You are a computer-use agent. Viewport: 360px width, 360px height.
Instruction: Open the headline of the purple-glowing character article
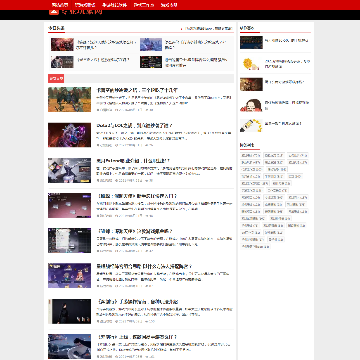tap(134, 125)
